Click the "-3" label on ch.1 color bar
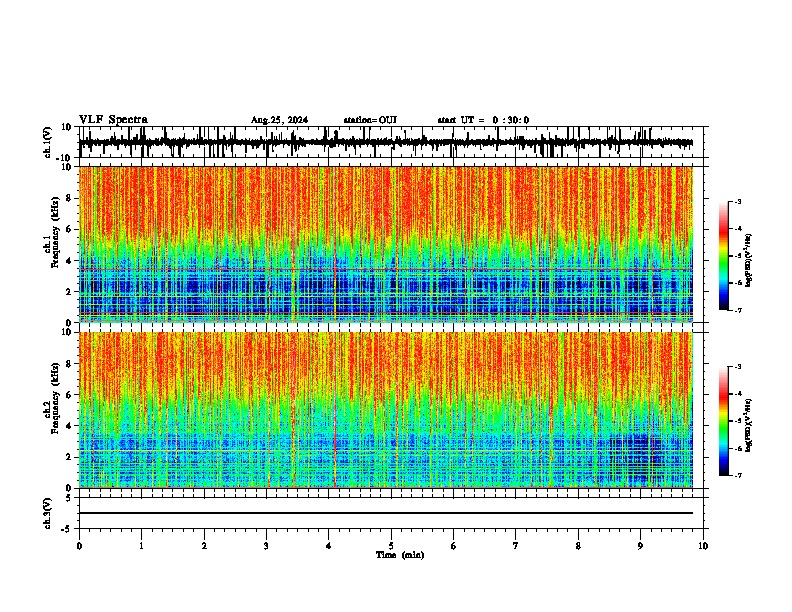 pyautogui.click(x=738, y=201)
